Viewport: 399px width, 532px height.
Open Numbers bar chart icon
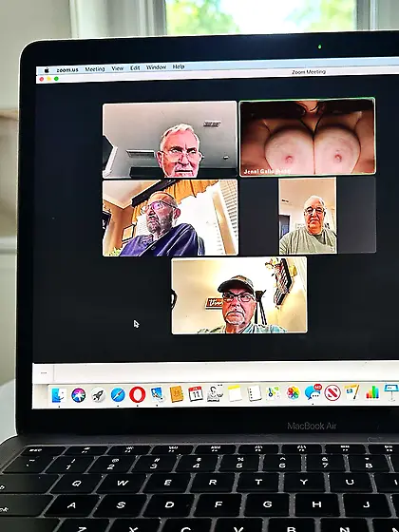click(372, 392)
